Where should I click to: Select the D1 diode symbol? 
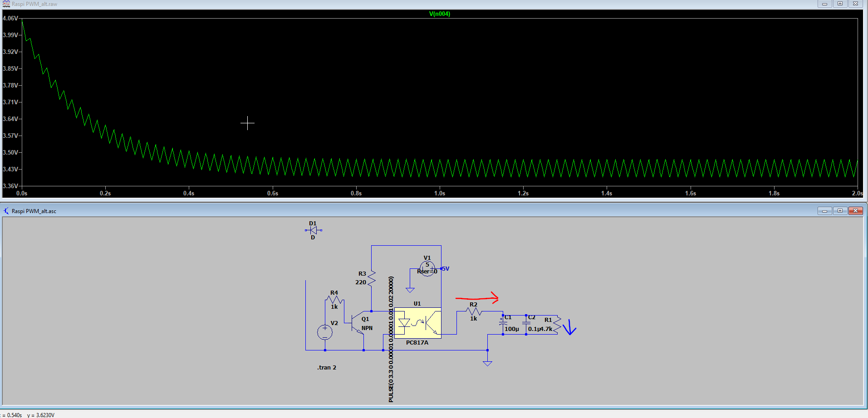(313, 230)
